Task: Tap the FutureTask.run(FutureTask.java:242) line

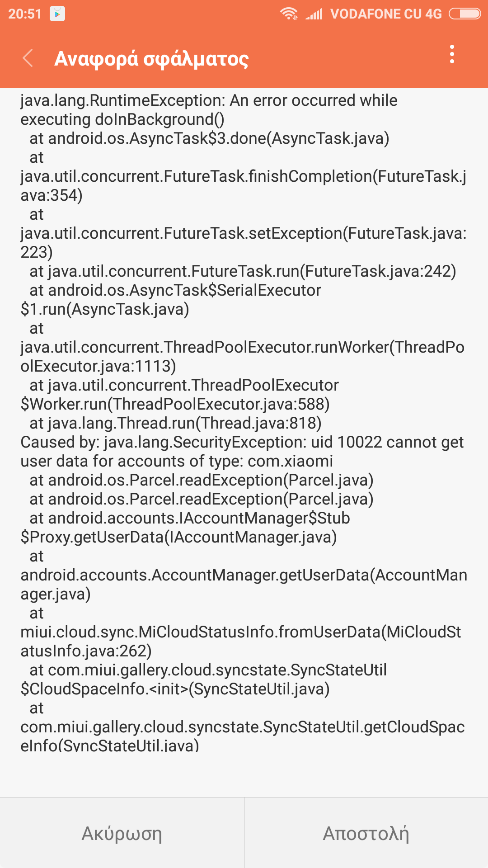Action: coord(243,271)
